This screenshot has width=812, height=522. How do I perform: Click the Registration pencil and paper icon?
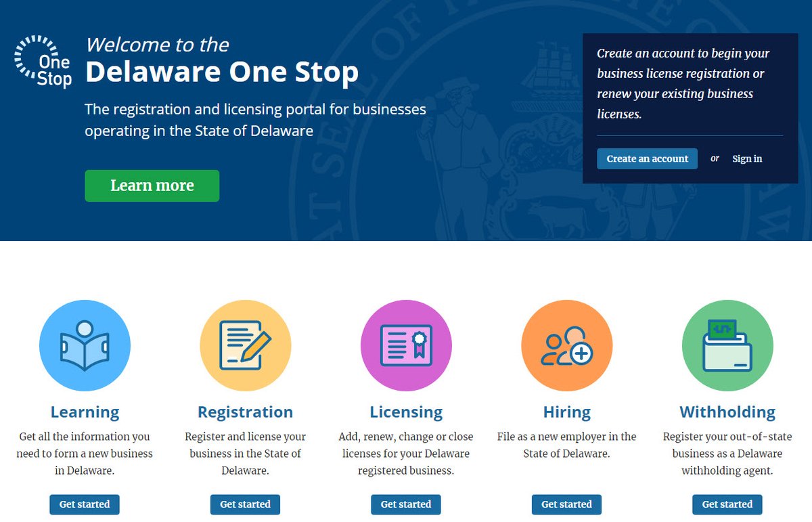(x=246, y=345)
